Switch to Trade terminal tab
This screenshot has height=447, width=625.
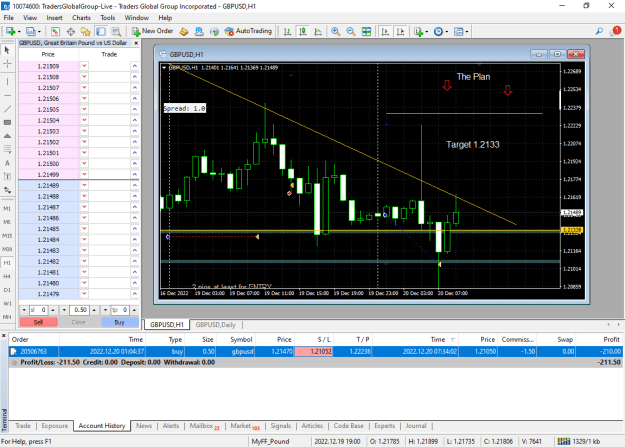click(x=23, y=426)
